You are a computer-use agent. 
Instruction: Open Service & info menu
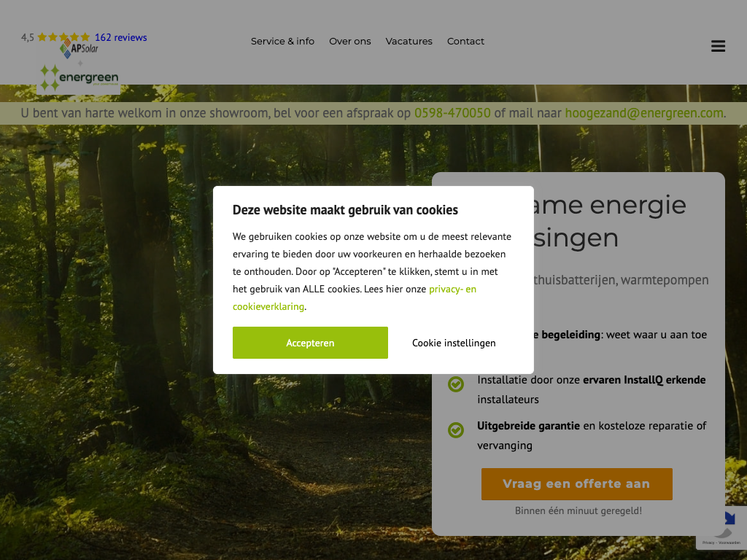coord(282,42)
